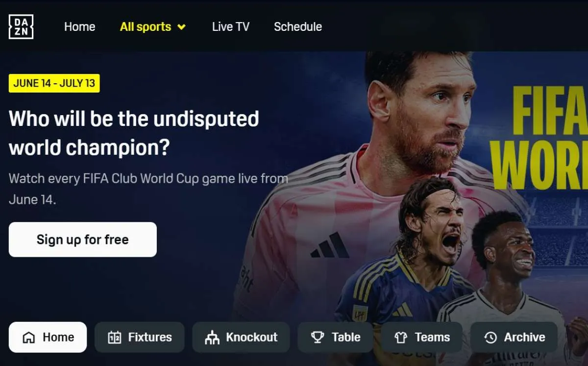
Task: Click the June 14 - July 13 date badge
Action: point(54,83)
